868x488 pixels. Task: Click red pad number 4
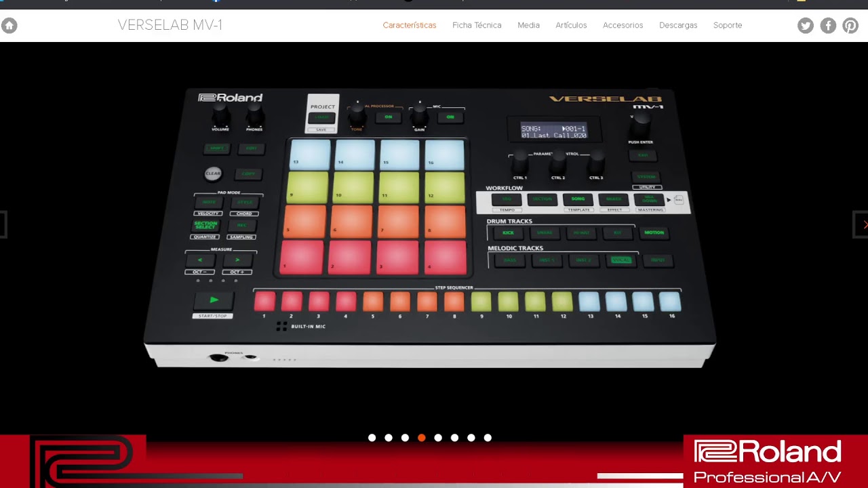pyautogui.click(x=447, y=256)
